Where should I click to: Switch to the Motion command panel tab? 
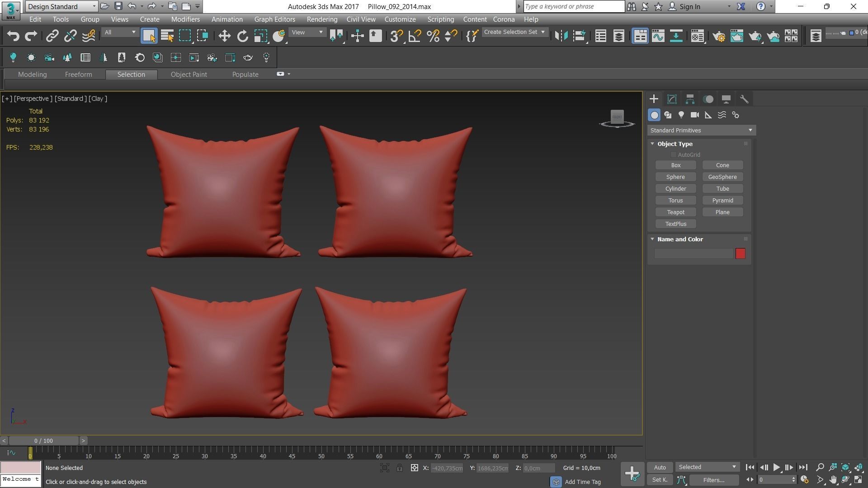coord(708,99)
